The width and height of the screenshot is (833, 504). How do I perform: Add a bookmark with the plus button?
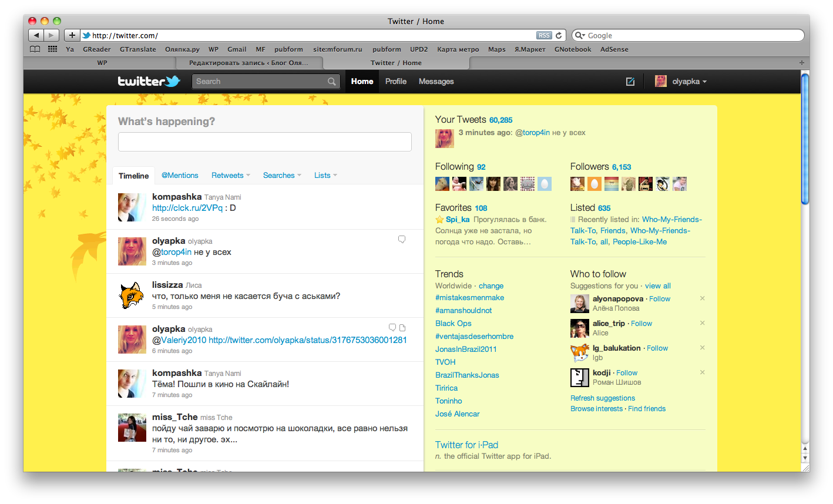(72, 35)
